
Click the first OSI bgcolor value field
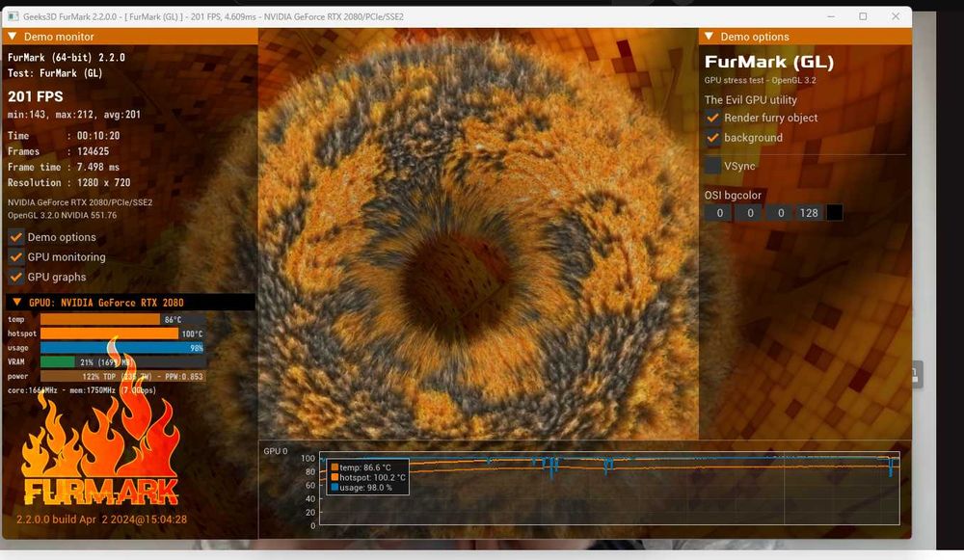point(719,213)
